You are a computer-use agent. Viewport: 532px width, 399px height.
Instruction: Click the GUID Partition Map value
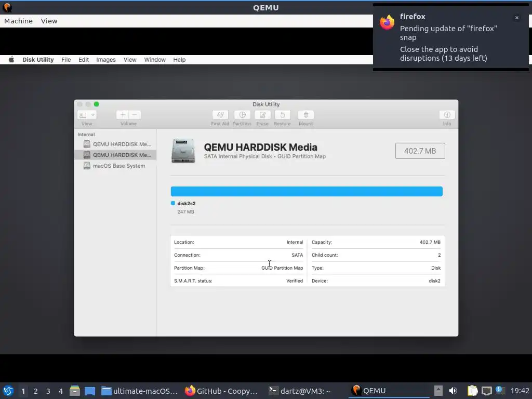click(x=282, y=268)
